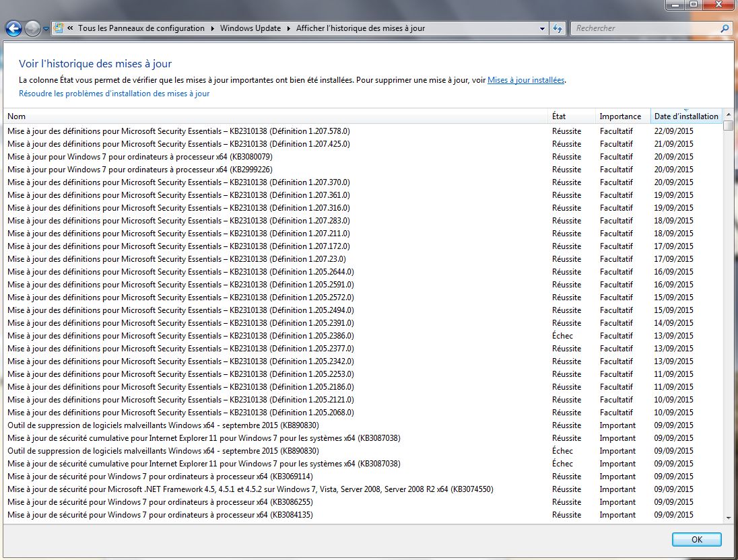
Task: Select the Definition 1.207.578.0 update row
Action: [x=362, y=131]
